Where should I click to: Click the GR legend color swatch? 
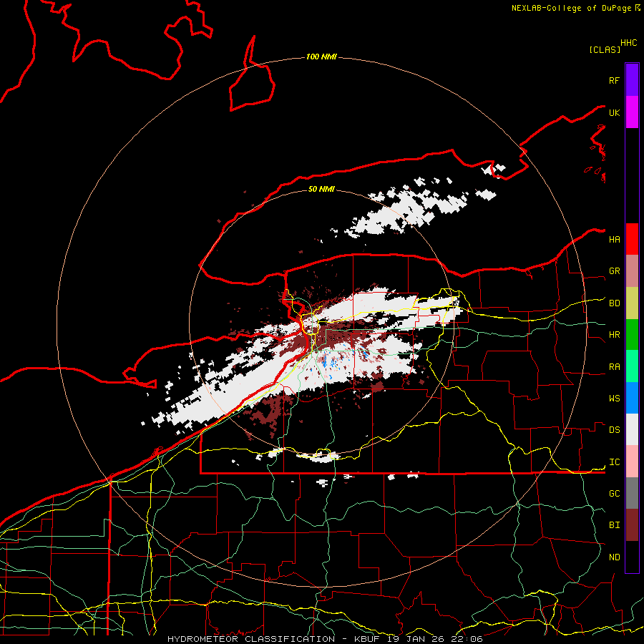(632, 271)
